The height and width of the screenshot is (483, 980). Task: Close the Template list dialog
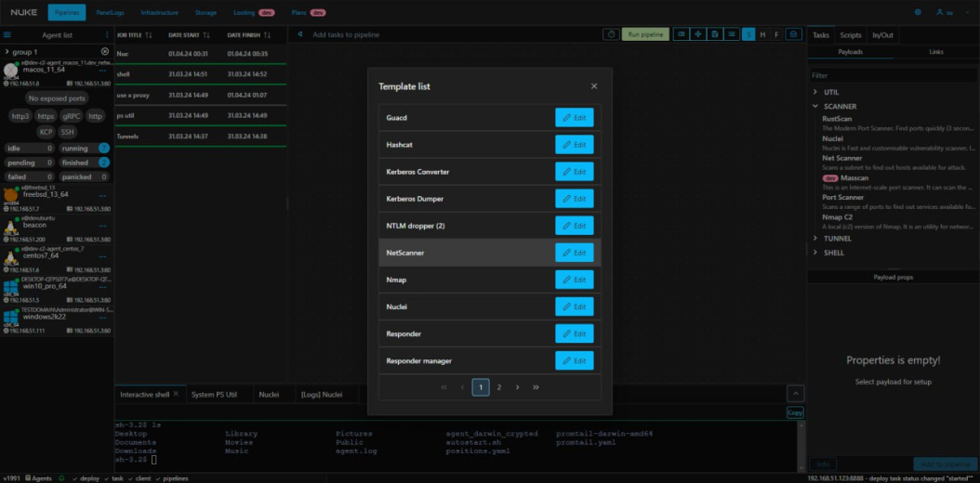click(594, 86)
